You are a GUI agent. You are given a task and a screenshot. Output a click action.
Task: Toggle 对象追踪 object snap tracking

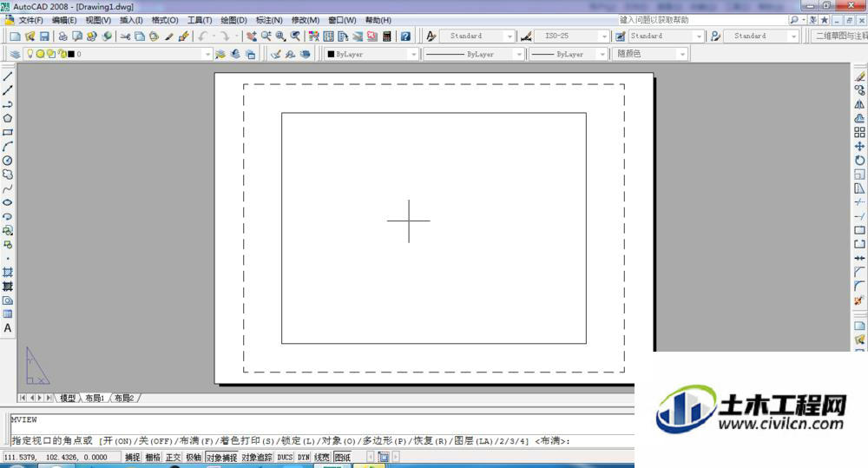click(x=257, y=457)
